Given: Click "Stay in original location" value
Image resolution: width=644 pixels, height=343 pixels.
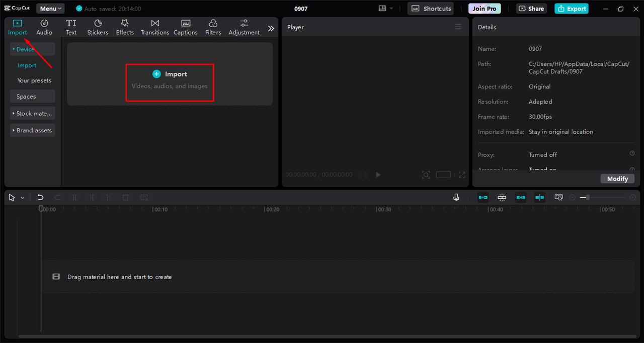Looking at the screenshot, I should point(561,132).
